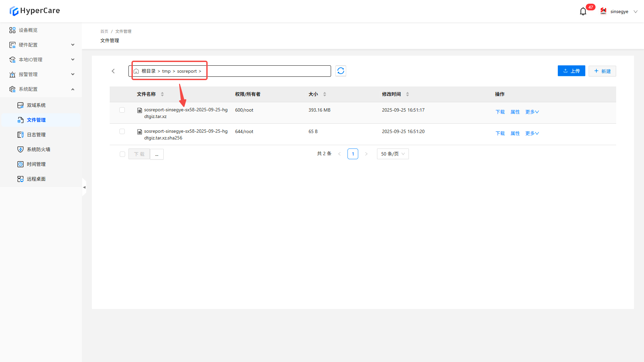644x362 pixels.
Task: Sort by modified time column arrows
Action: (408, 94)
